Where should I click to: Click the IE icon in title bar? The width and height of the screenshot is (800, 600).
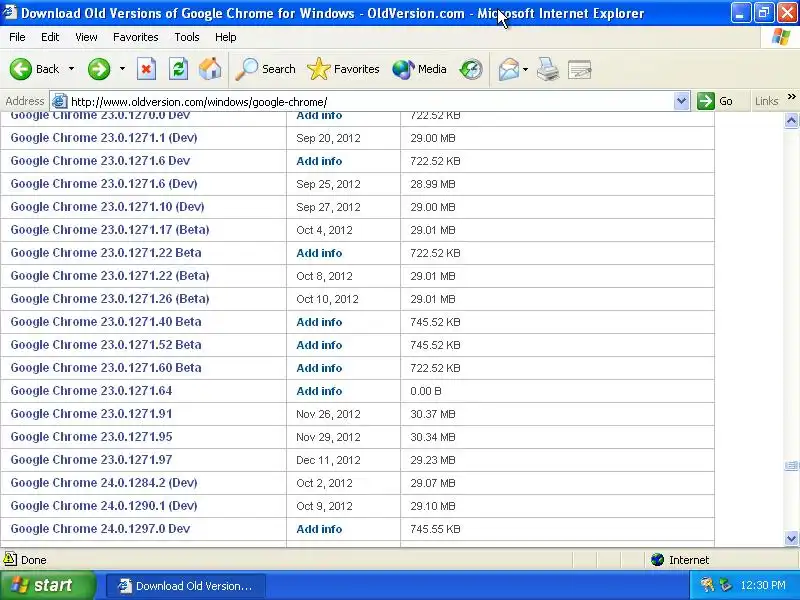[9, 12]
